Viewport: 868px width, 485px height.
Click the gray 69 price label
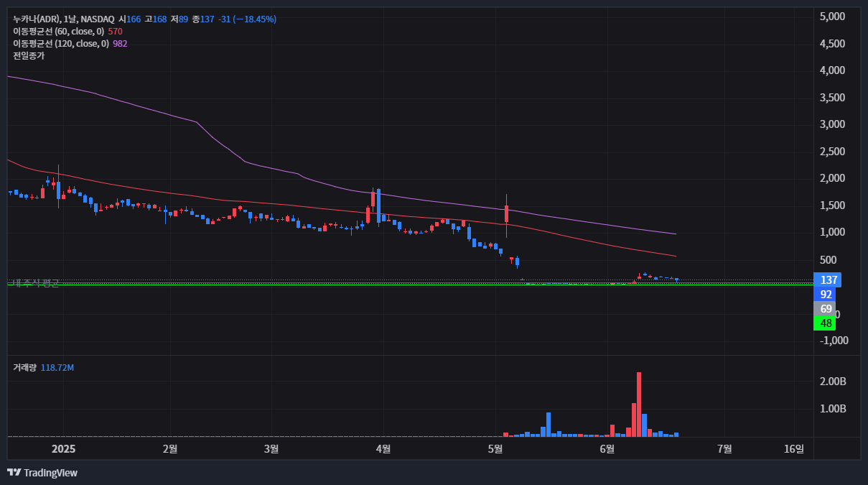point(826,309)
